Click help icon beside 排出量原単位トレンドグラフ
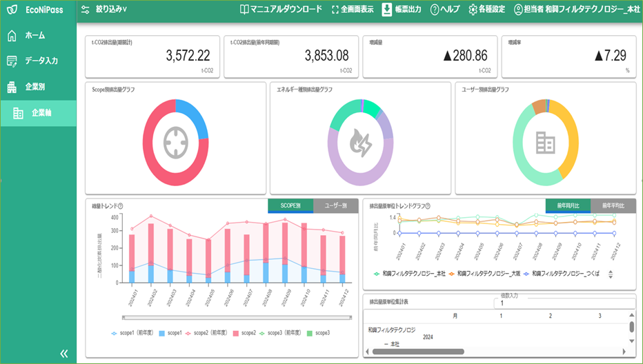 [428, 206]
